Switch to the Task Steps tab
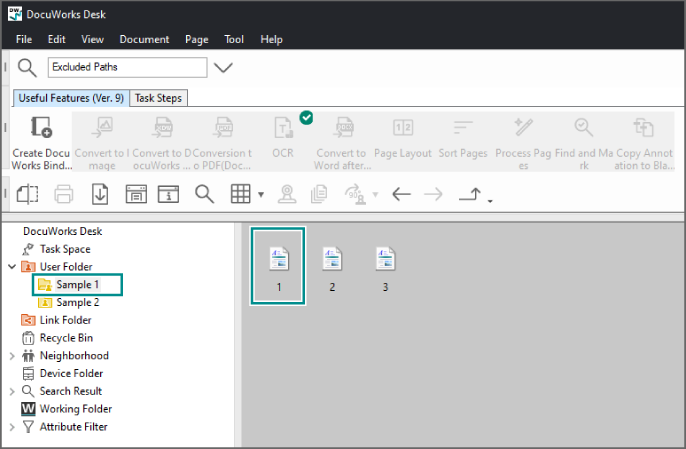This screenshot has width=686, height=449. [x=160, y=98]
